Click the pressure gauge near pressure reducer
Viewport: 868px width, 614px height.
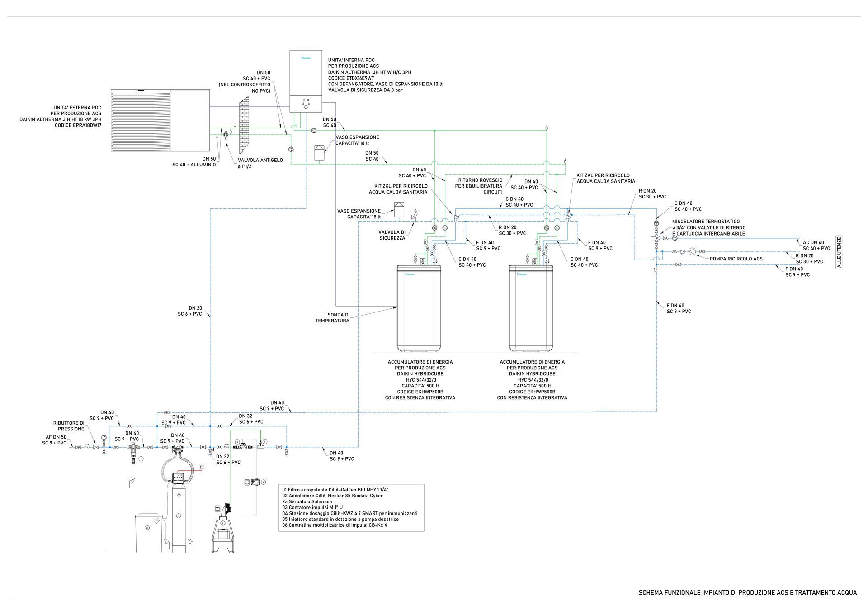tap(105, 438)
